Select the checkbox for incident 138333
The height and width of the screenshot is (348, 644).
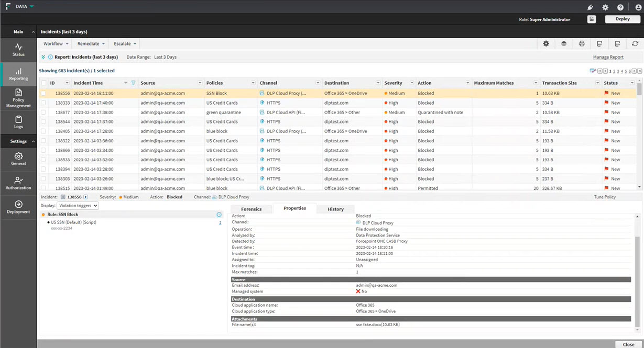(x=43, y=103)
